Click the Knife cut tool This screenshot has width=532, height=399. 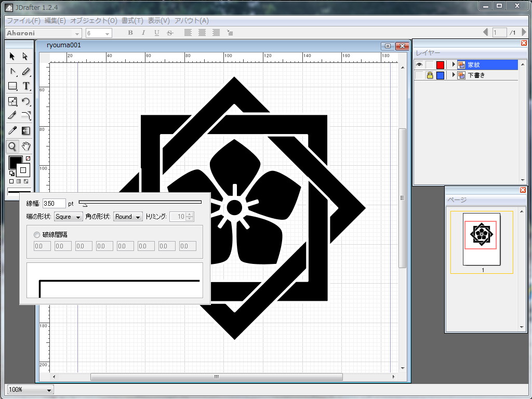(x=13, y=116)
